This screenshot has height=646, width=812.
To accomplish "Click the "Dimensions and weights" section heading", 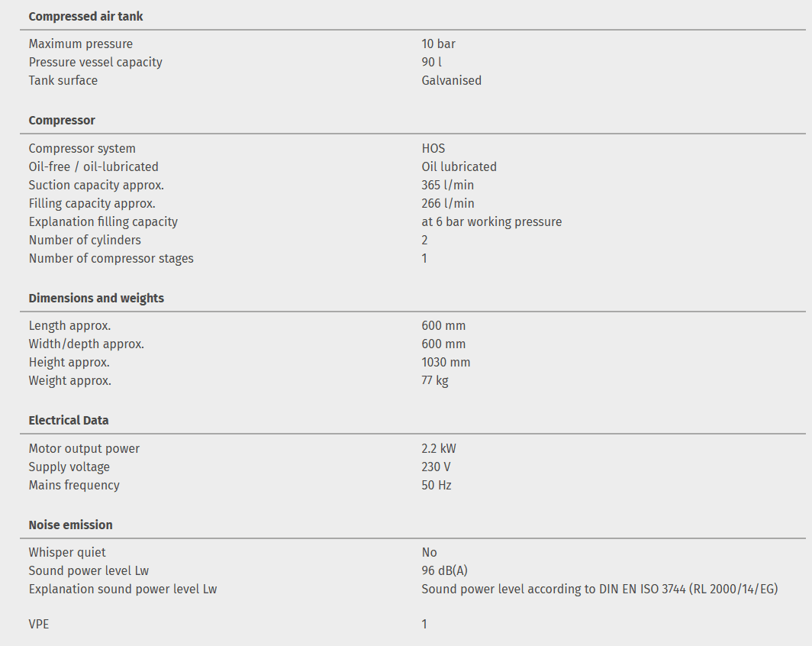I will coord(96,298).
